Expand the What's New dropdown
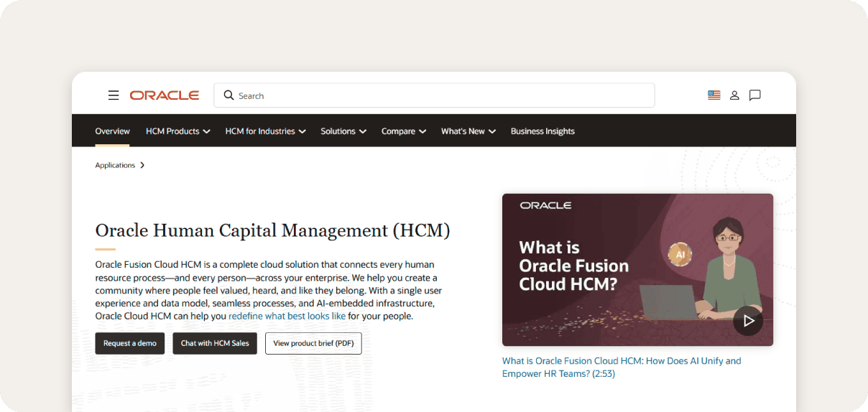 [x=468, y=131]
